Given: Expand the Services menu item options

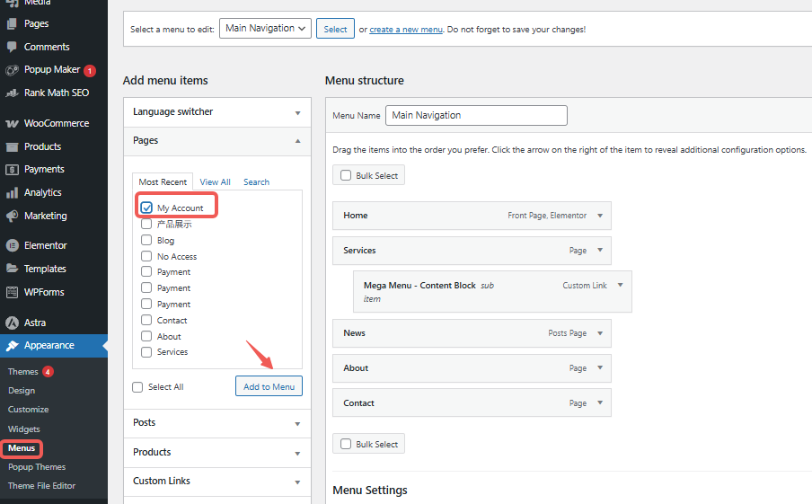Looking at the screenshot, I should (600, 251).
